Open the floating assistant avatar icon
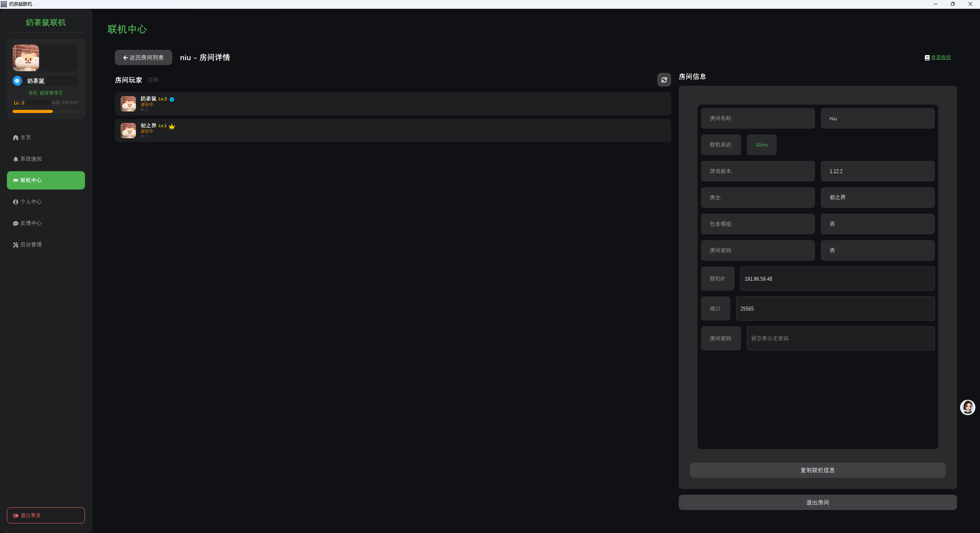This screenshot has height=533, width=980. (967, 407)
